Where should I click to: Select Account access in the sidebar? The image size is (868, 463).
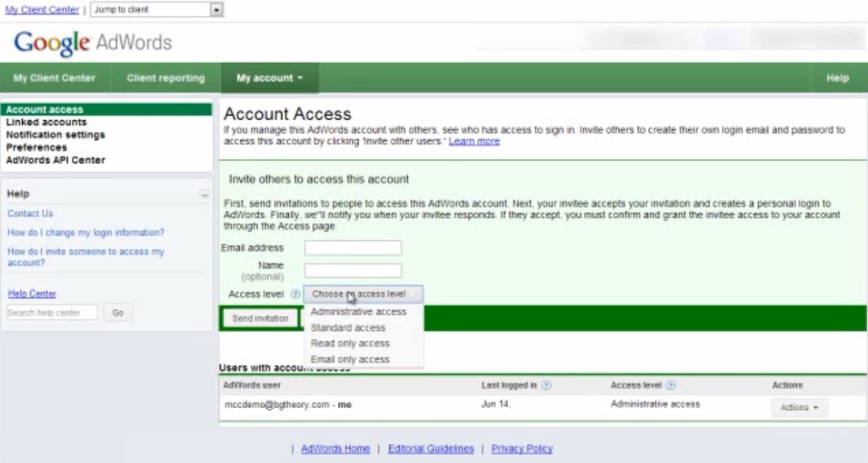coord(106,110)
